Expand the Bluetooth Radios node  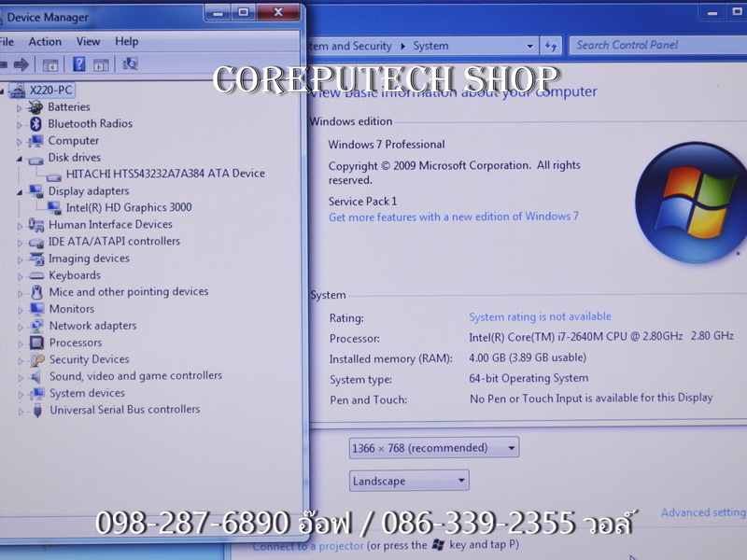point(19,125)
